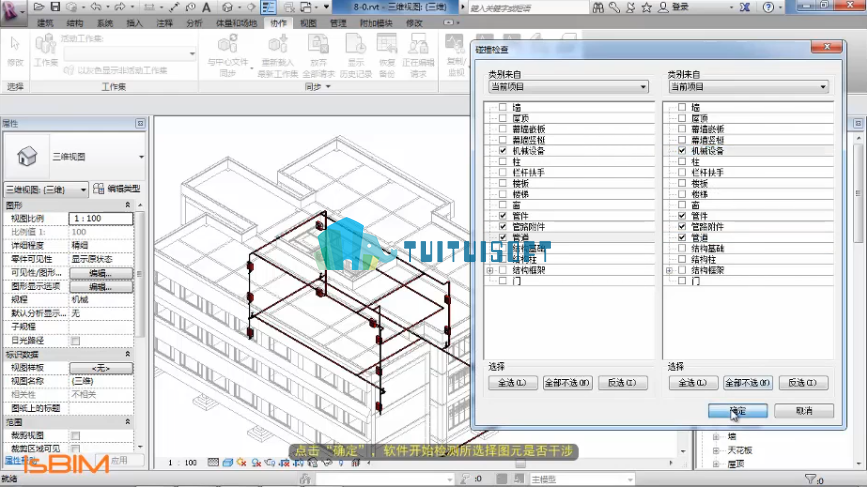Uncheck 管路附件 in left category list

click(x=503, y=227)
